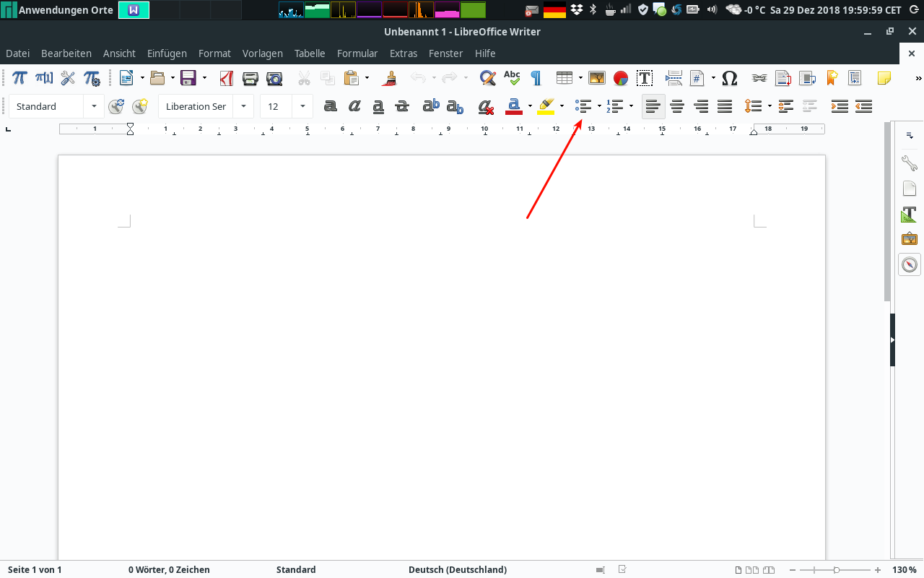The width and height of the screenshot is (924, 578).
Task: Run the spell check Abc icon
Action: (512, 78)
